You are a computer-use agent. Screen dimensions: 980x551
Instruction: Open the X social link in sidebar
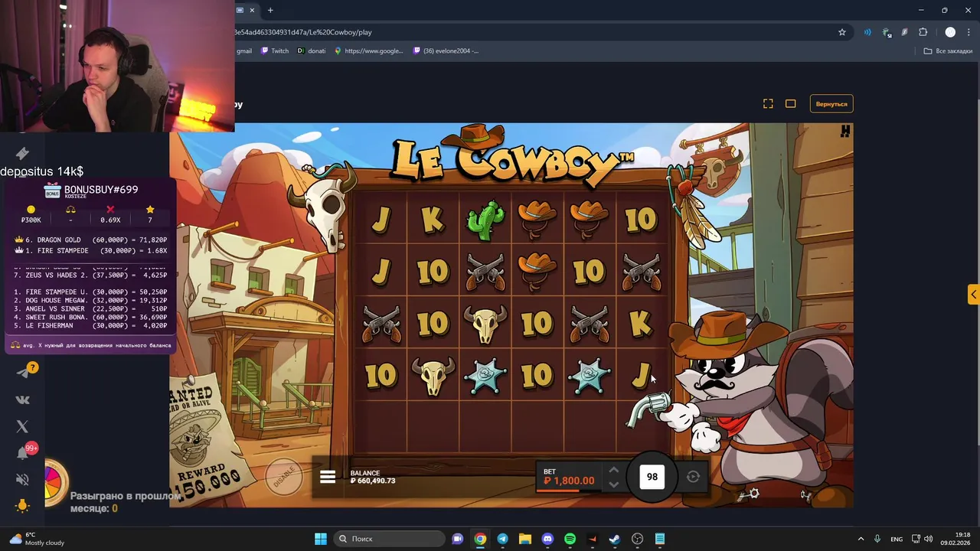tap(22, 426)
